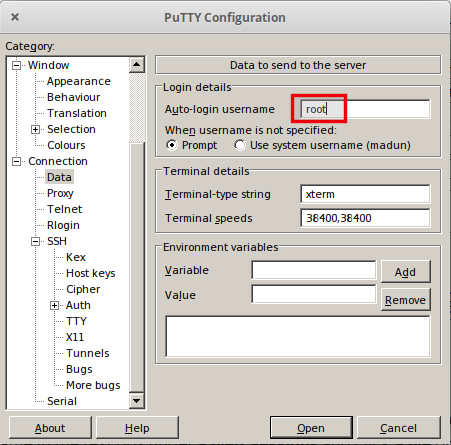Click Remove environment variable button

coord(406,300)
